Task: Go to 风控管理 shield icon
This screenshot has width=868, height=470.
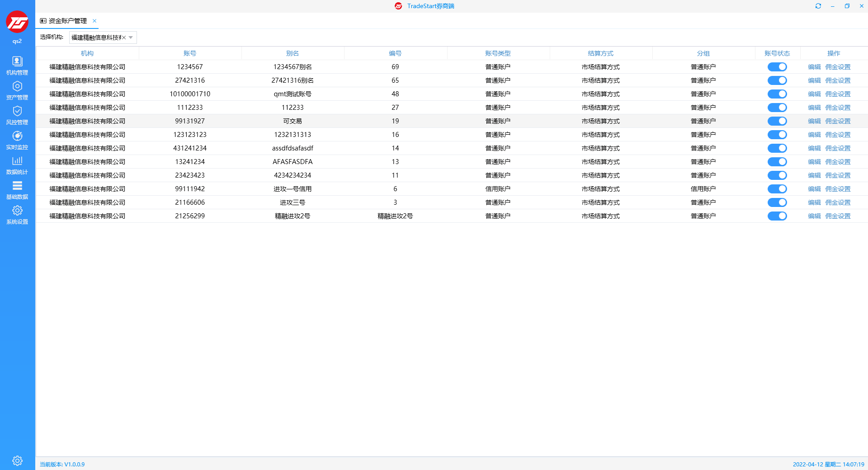Action: coord(17,115)
